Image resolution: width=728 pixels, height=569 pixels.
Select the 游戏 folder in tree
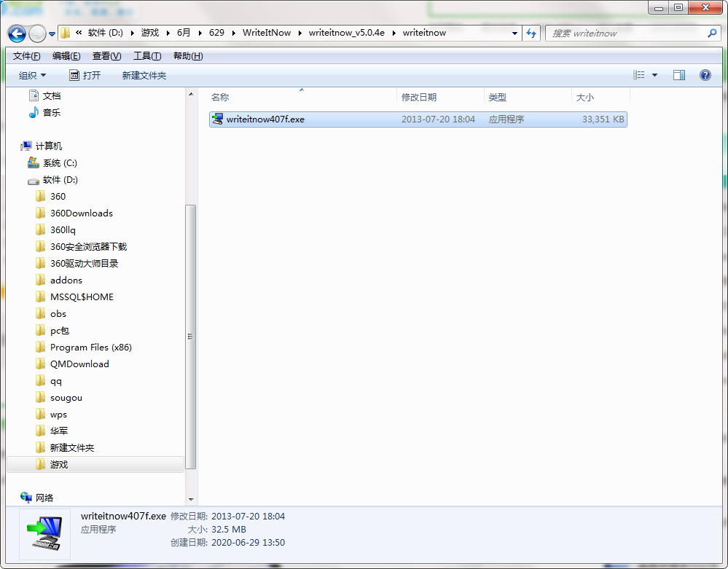[95, 464]
